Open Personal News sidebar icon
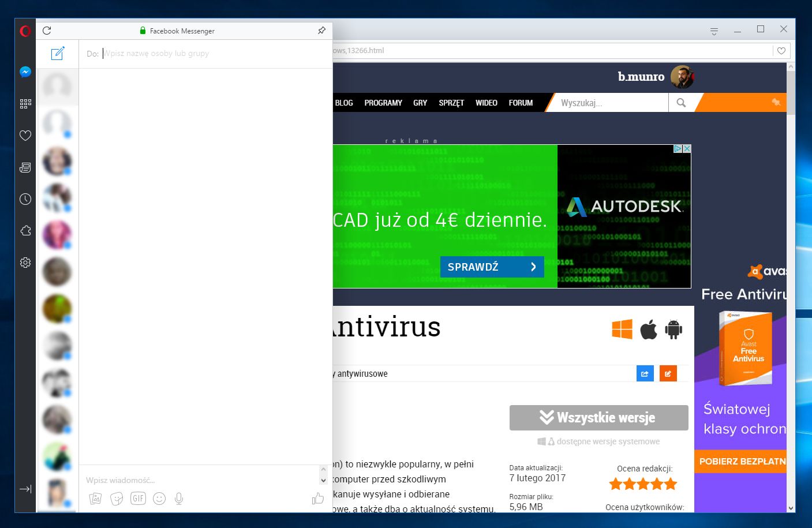812x528 pixels. [x=25, y=167]
